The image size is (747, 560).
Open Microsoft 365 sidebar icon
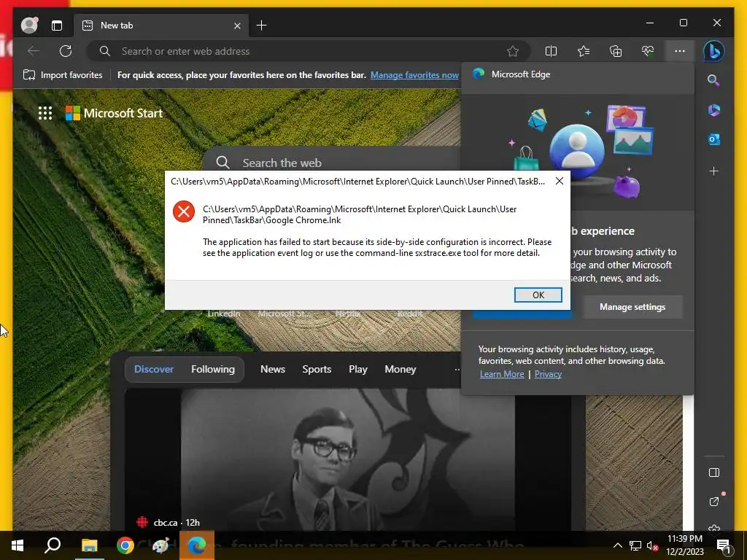tap(713, 110)
